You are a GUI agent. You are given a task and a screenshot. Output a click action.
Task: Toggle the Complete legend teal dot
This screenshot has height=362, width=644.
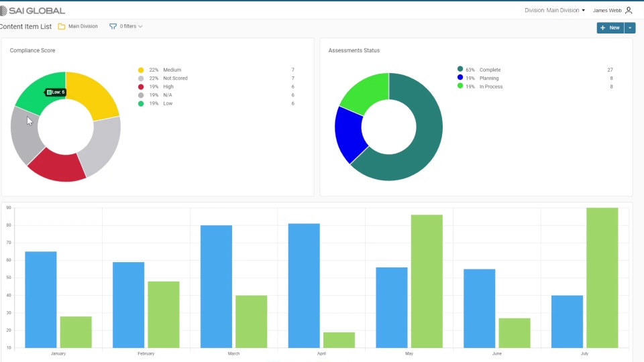[460, 69]
